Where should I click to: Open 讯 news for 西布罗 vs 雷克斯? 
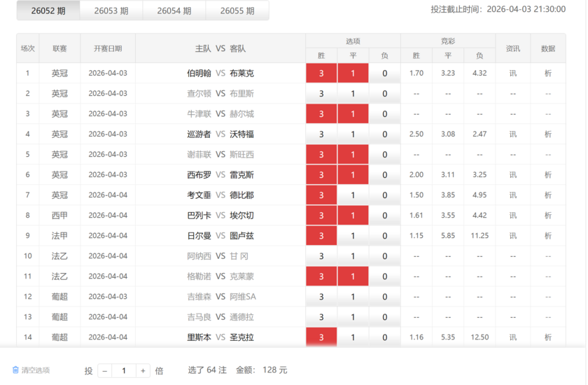pyautogui.click(x=512, y=175)
